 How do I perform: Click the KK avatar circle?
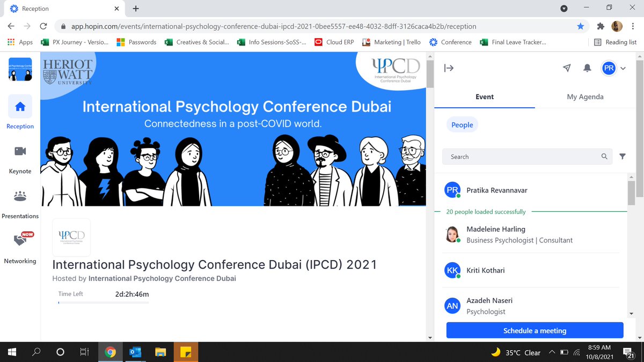pos(453,270)
